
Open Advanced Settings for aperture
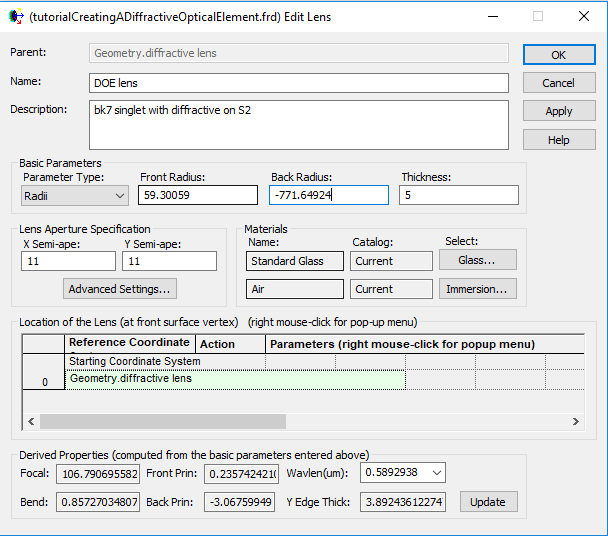click(120, 289)
